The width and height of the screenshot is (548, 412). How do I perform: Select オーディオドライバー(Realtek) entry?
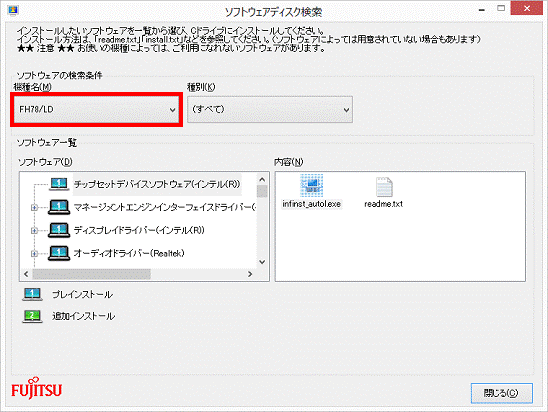click(x=129, y=253)
